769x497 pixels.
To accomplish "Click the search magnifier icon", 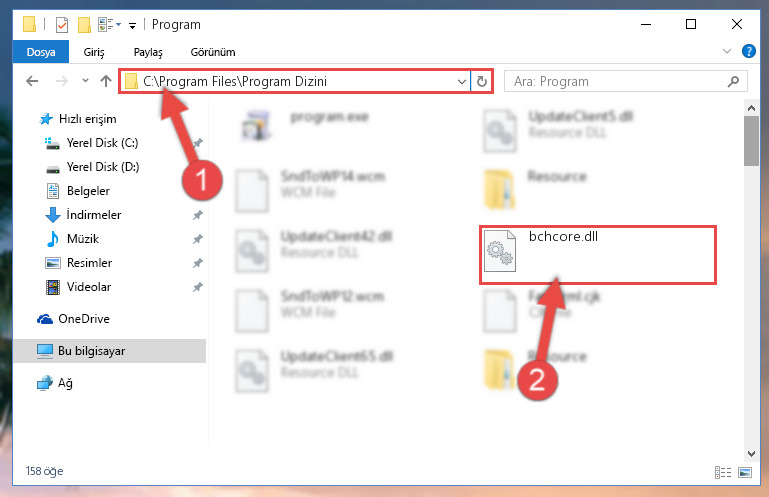I will (733, 81).
